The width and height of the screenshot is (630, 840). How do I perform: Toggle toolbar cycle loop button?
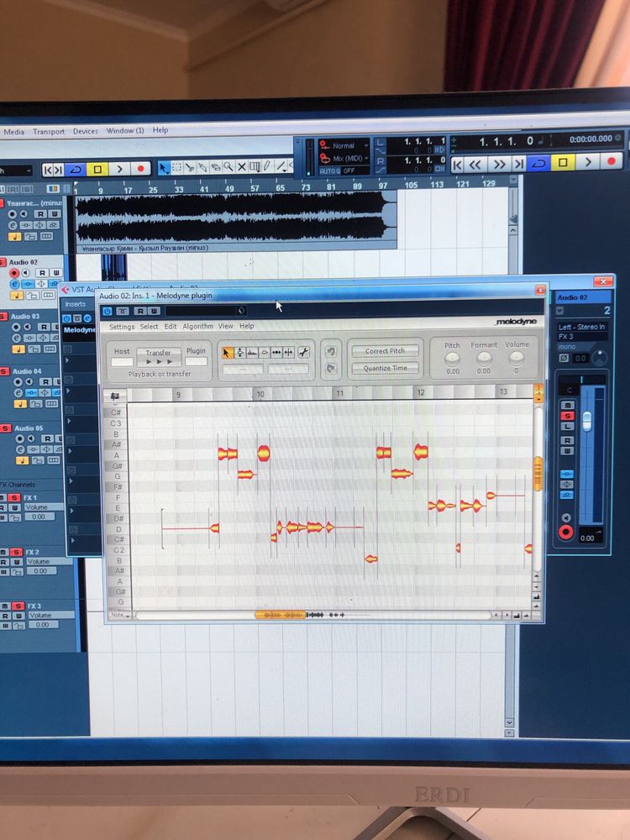point(76,170)
